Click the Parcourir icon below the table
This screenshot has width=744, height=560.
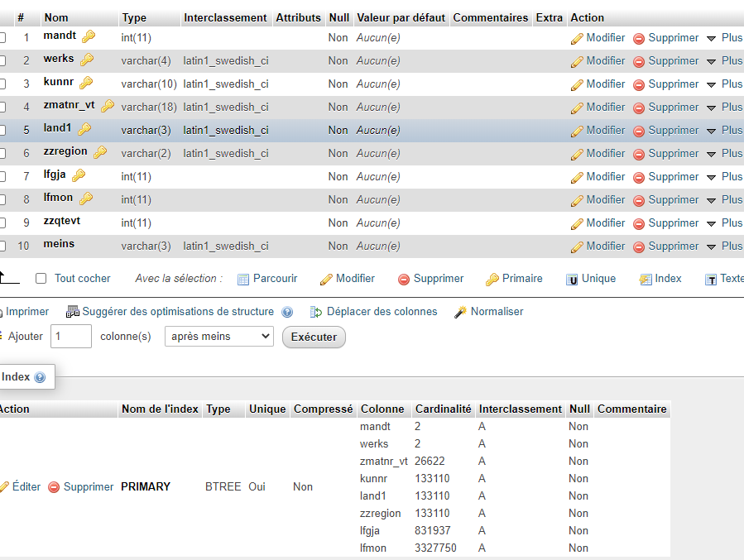point(243,280)
